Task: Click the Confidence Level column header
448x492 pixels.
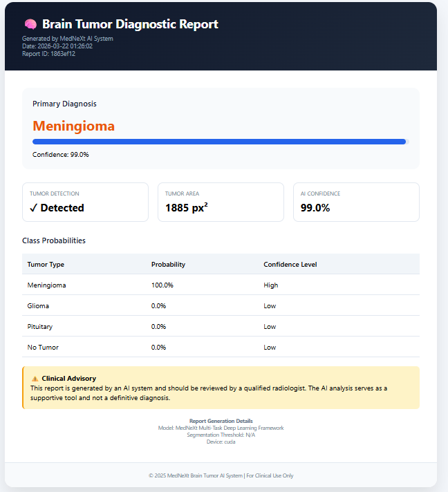Action: tap(290, 264)
